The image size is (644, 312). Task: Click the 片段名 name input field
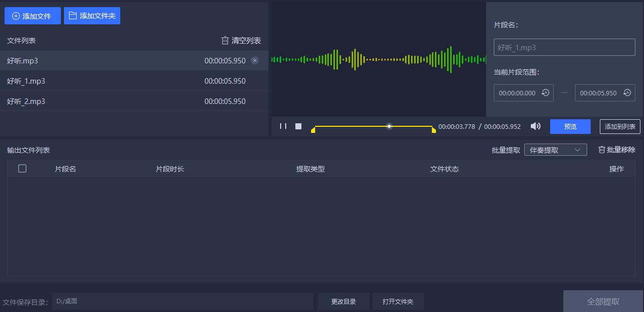click(x=564, y=47)
